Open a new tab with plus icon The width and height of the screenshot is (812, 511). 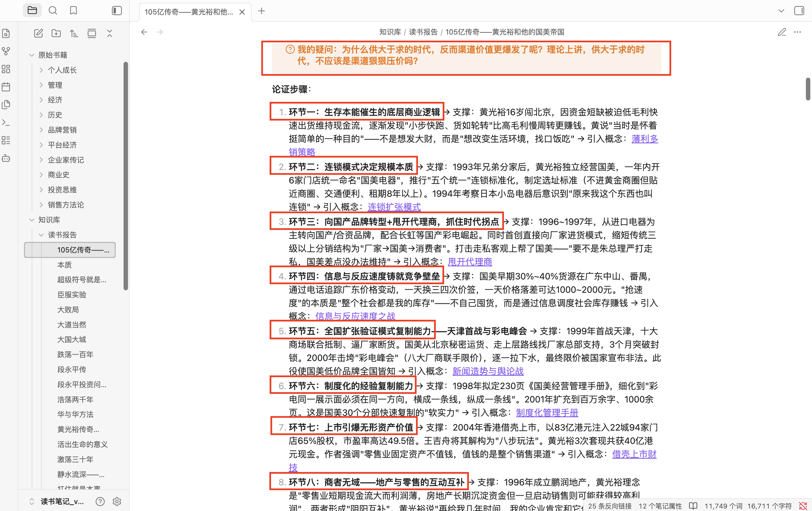[x=261, y=11]
